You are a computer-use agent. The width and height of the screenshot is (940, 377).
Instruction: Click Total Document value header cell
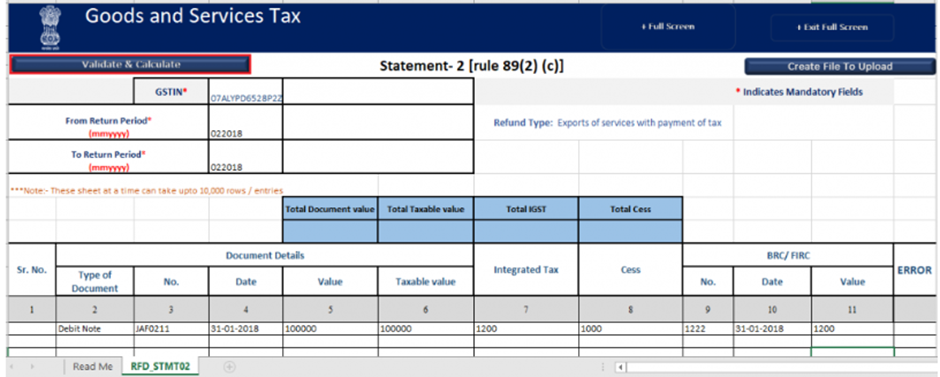(x=330, y=209)
